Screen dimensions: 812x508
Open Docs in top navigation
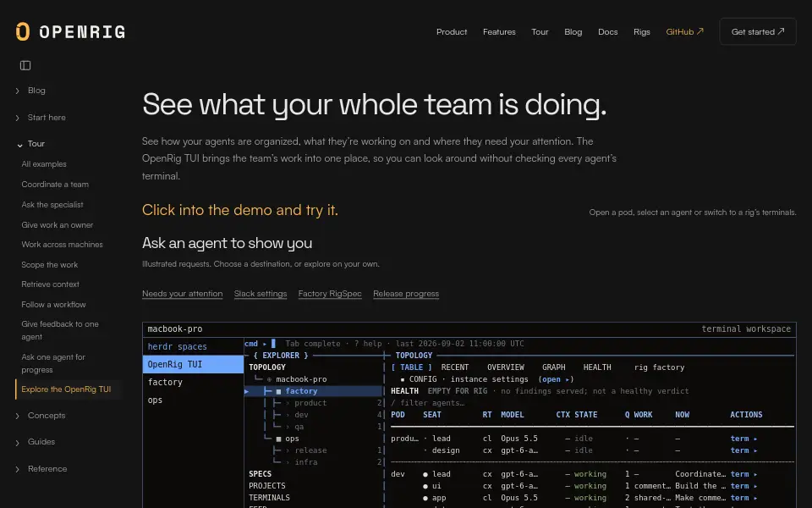pyautogui.click(x=607, y=31)
